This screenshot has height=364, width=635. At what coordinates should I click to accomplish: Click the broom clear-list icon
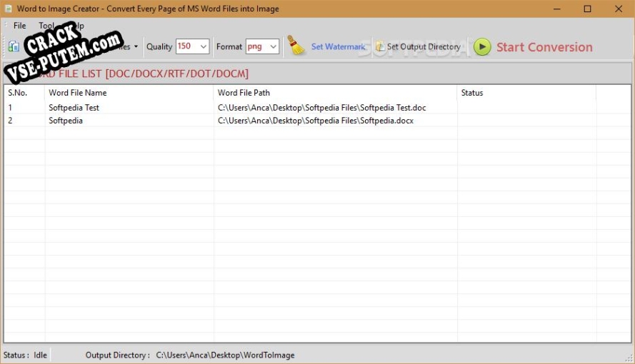pos(296,46)
